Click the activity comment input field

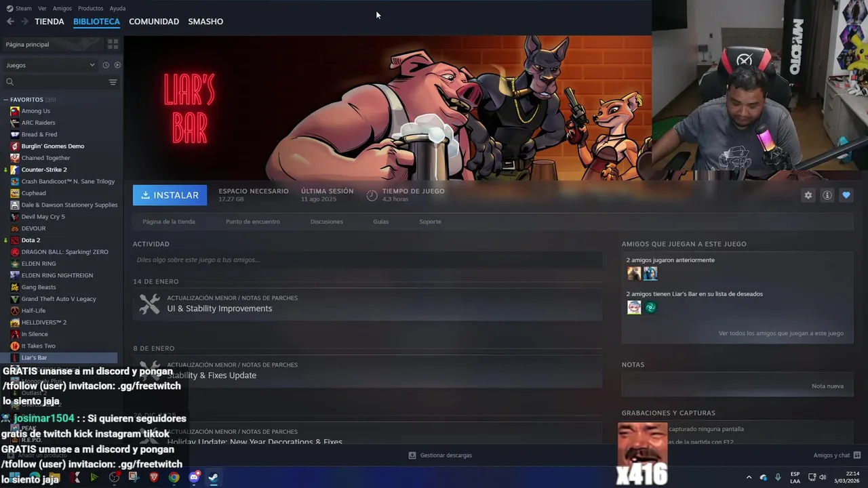click(368, 260)
